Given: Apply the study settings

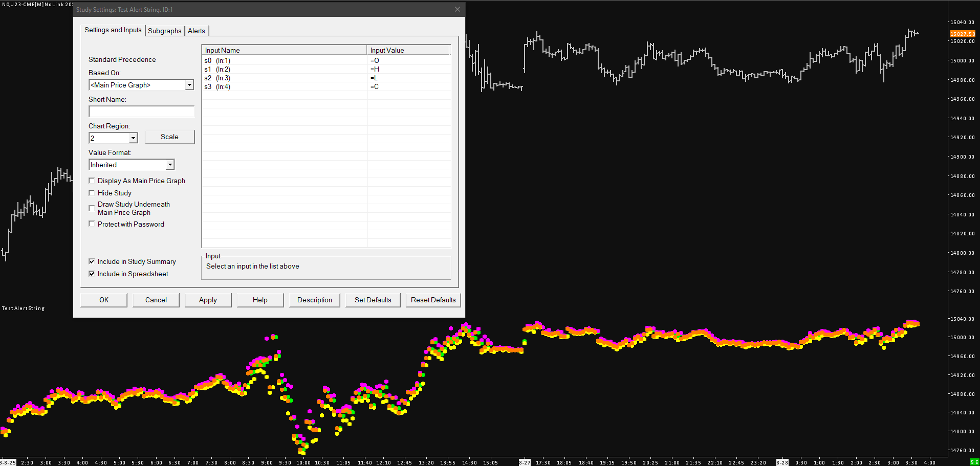Looking at the screenshot, I should pyautogui.click(x=208, y=300).
